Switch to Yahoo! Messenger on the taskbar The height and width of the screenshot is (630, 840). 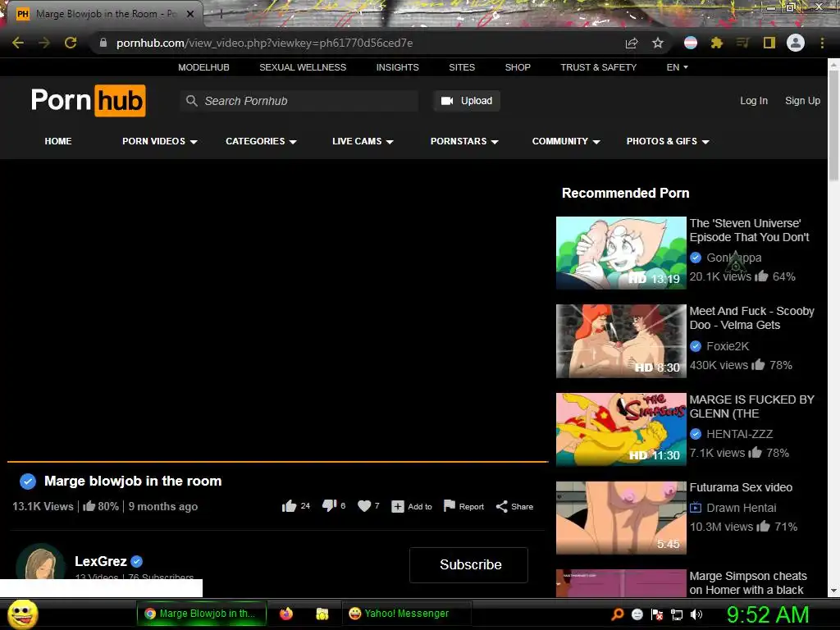click(407, 614)
